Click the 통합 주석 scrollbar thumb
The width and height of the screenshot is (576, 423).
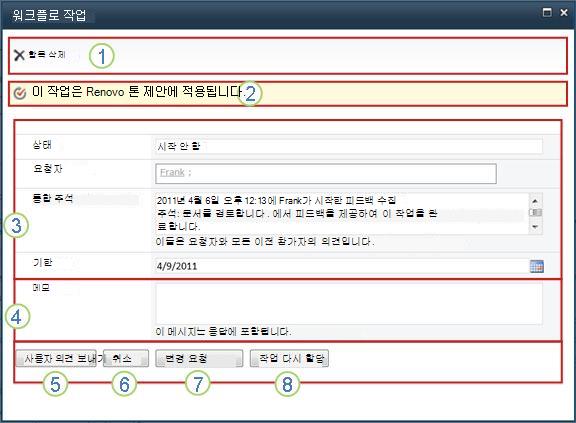(x=535, y=213)
